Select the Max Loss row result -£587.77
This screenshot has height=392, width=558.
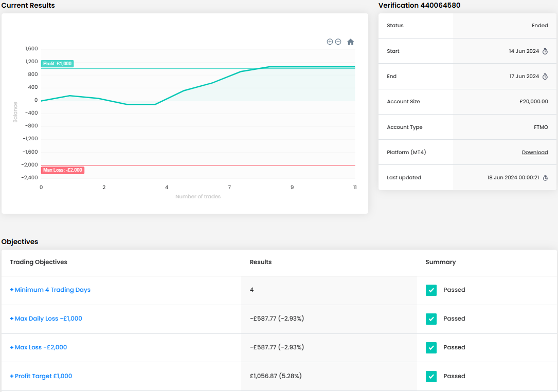[x=277, y=347]
